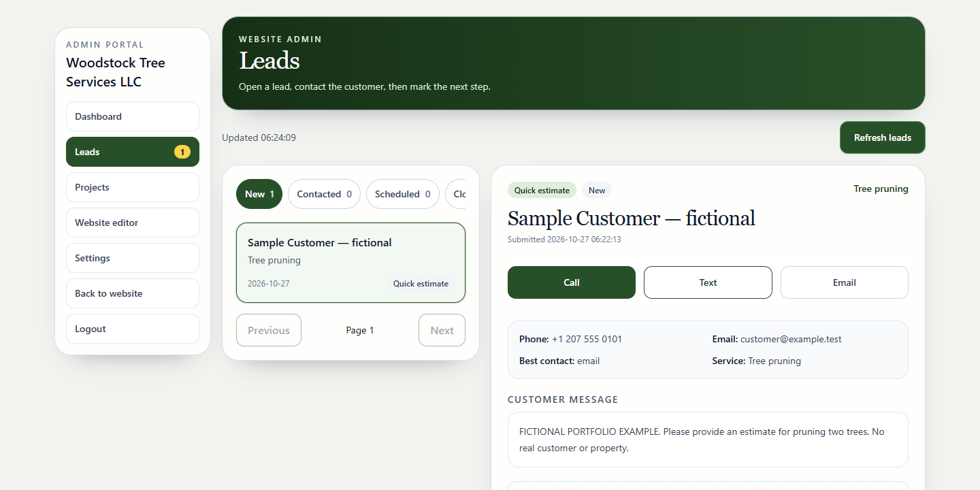
Task: Open the Sample Customer lead card
Action: (x=350, y=263)
